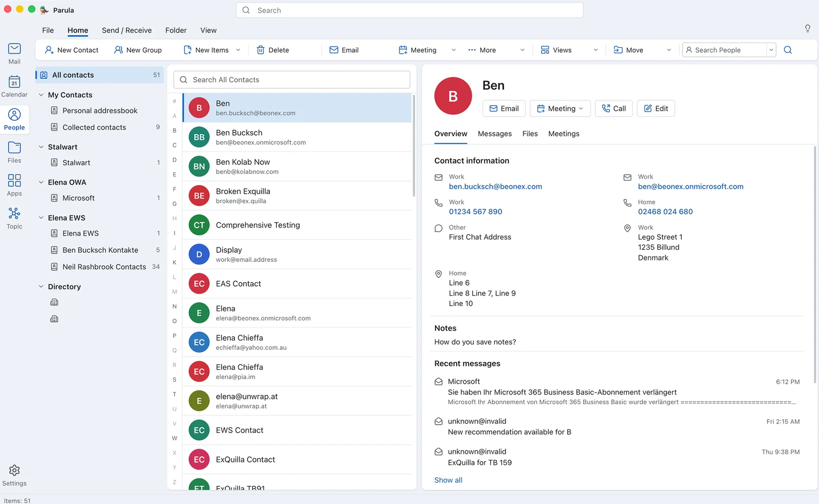The image size is (819, 504).
Task: Collapse the Elena OWA tree group
Action: tap(41, 182)
